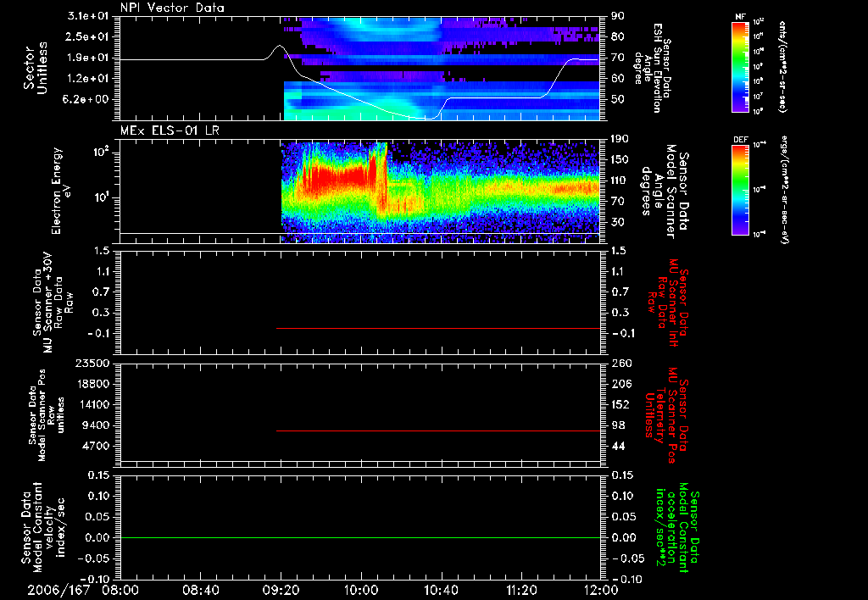
Task: Select the "MEx ELS-01 LR" panel title
Action: coord(170,131)
